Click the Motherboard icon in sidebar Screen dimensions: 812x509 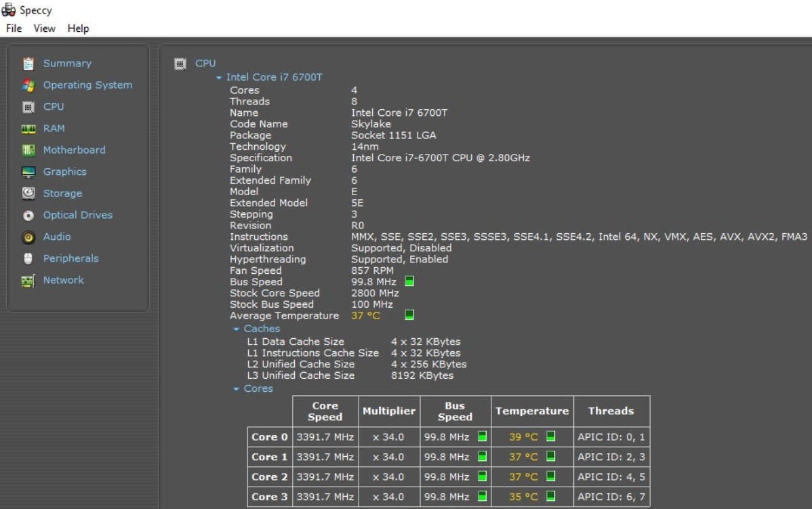click(28, 150)
